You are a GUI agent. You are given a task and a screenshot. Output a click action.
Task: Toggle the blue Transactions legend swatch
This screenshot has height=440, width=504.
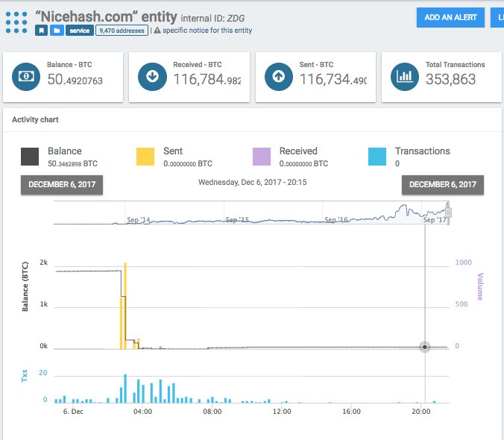tap(377, 157)
